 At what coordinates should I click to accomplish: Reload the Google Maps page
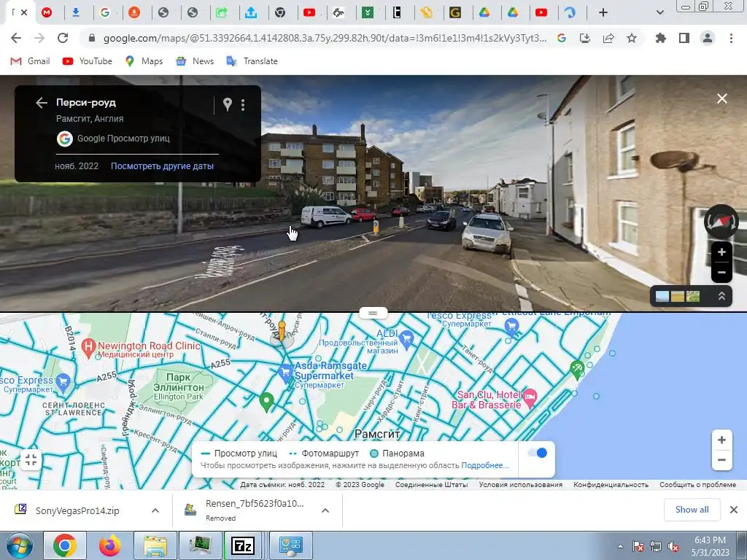point(63,38)
